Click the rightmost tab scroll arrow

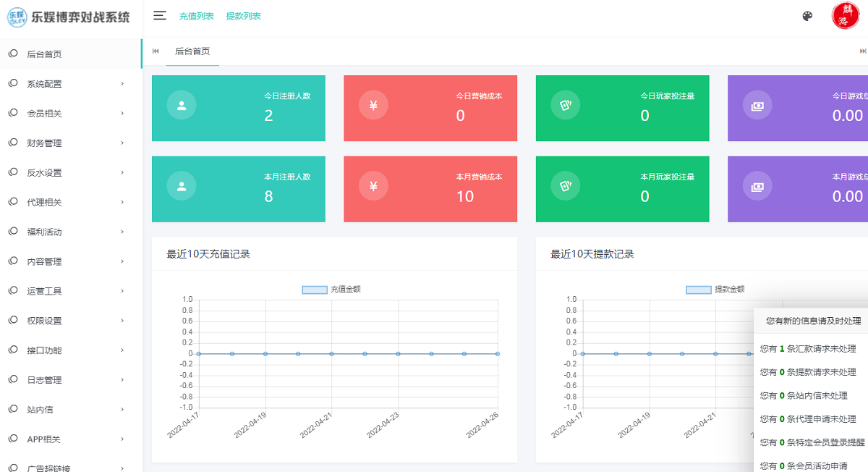(863, 52)
